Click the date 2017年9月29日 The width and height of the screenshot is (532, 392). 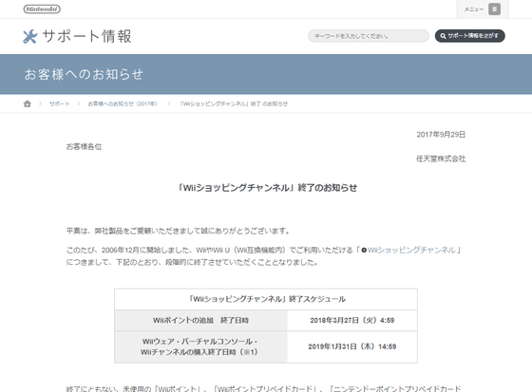tap(441, 135)
